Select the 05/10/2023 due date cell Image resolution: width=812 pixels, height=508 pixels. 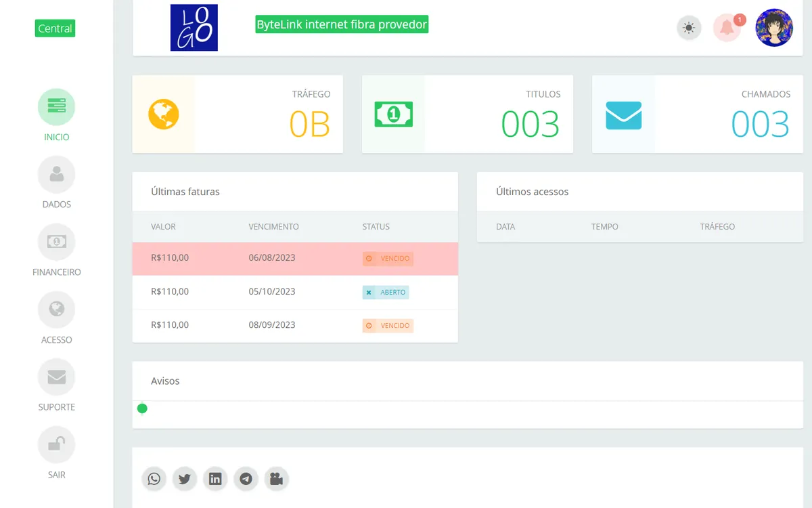click(272, 292)
